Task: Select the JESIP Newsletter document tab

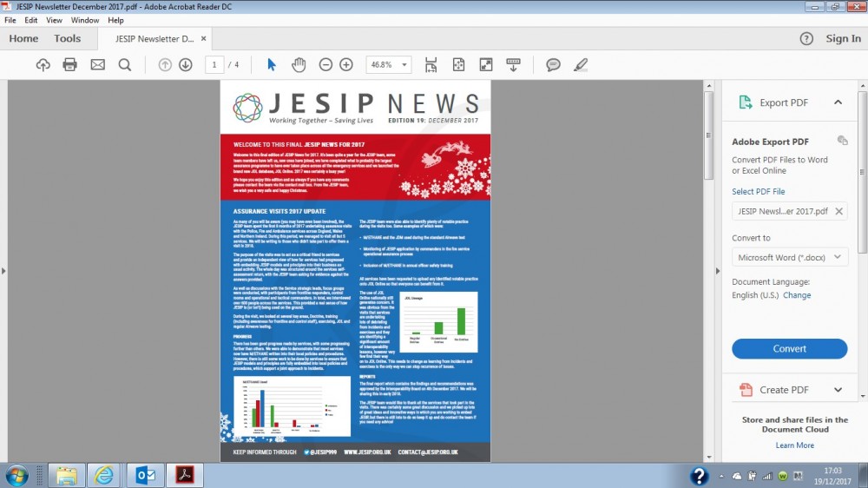Action: coord(155,39)
